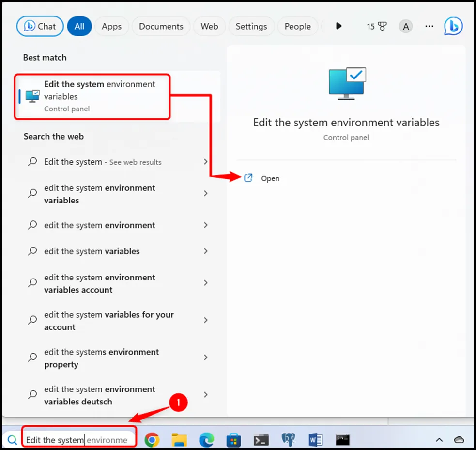
Task: Expand the 'edit the systems environment property' chevron
Action: click(206, 357)
